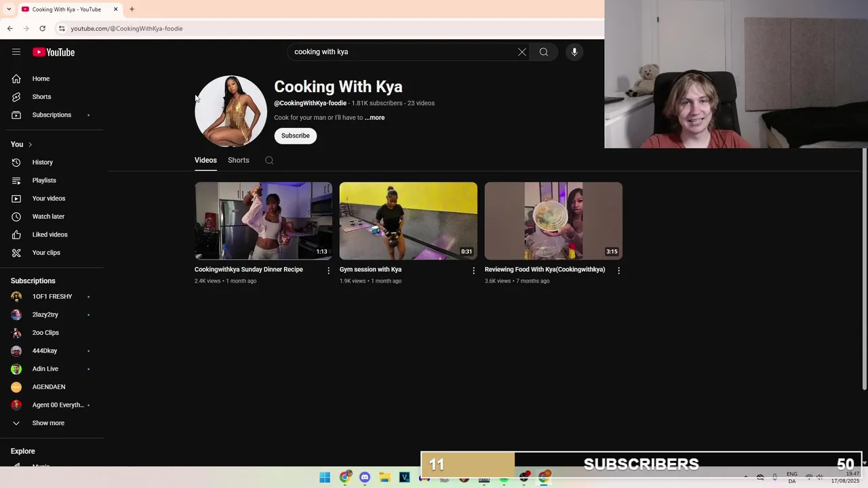This screenshot has height=488, width=868.
Task: Switch to the channel Shorts tab
Action: pyautogui.click(x=239, y=161)
